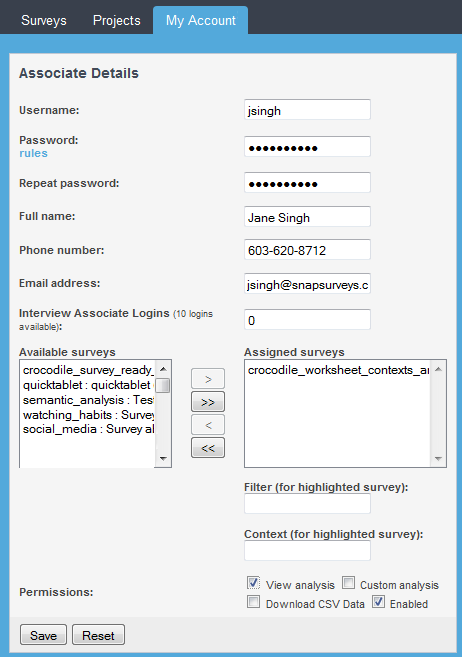462x657 pixels.
Task: Uncheck the View analysis permission
Action: pyautogui.click(x=253, y=583)
